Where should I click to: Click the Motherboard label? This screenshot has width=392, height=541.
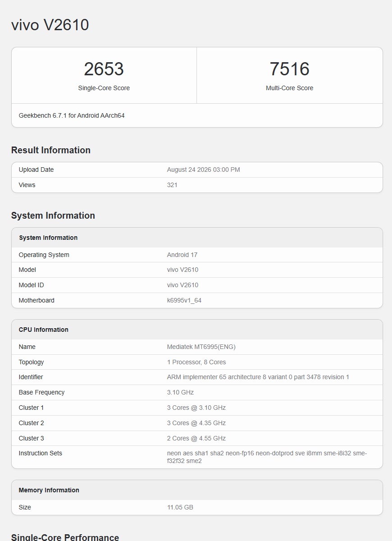click(36, 300)
